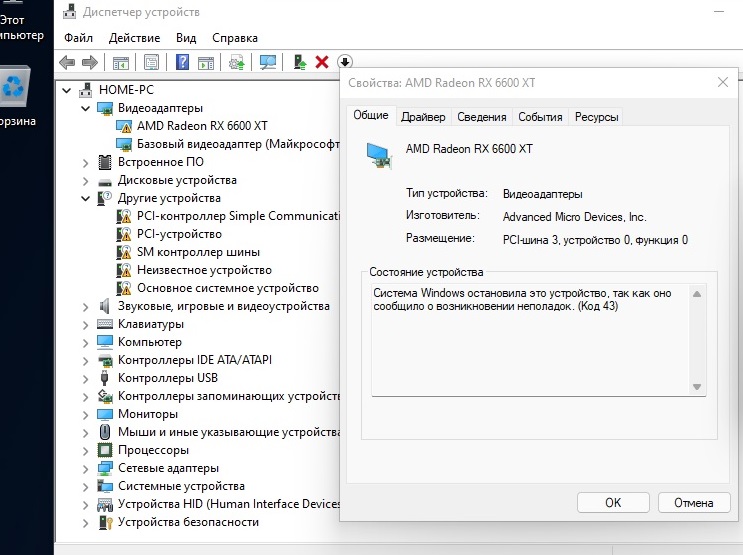Click the Update driver gear icon
743x555 pixels.
[x=236, y=62]
